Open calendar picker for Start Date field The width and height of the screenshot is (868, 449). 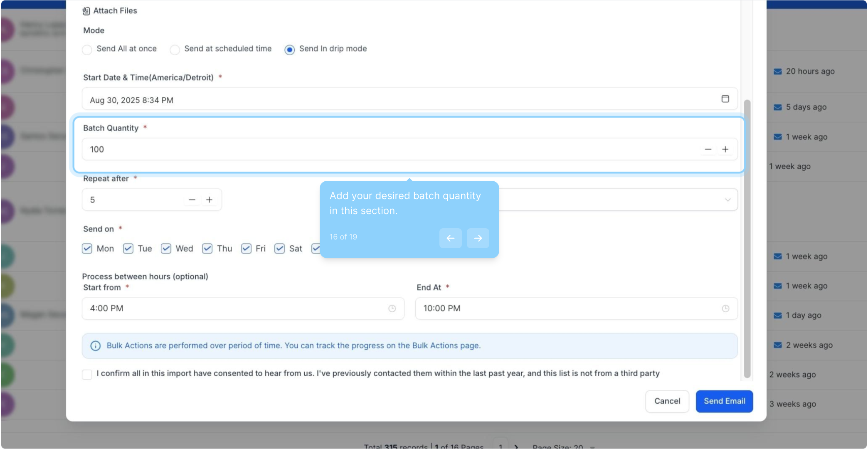(x=725, y=99)
